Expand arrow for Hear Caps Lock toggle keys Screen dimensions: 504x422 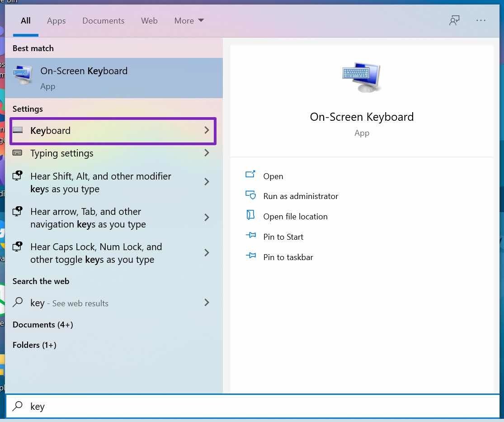(207, 253)
